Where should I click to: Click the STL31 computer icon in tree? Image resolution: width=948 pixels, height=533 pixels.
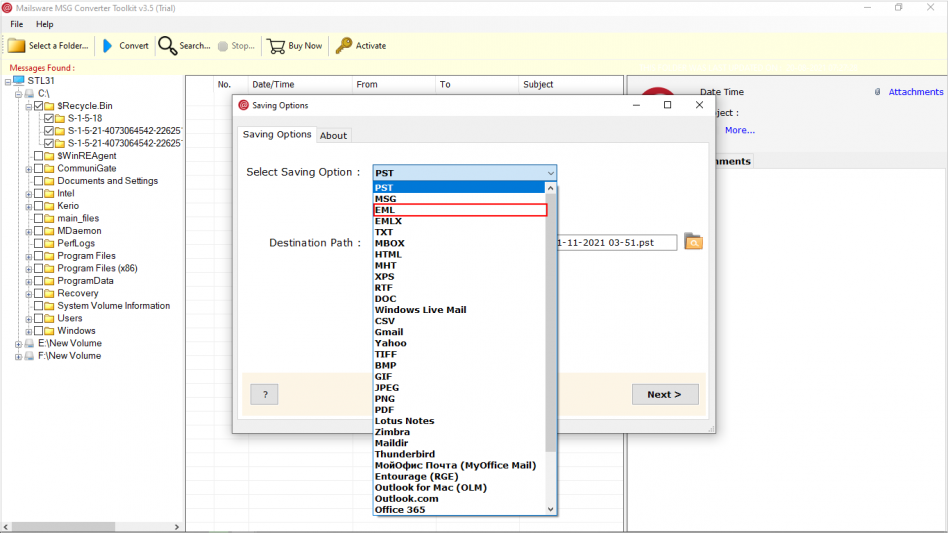[19, 80]
